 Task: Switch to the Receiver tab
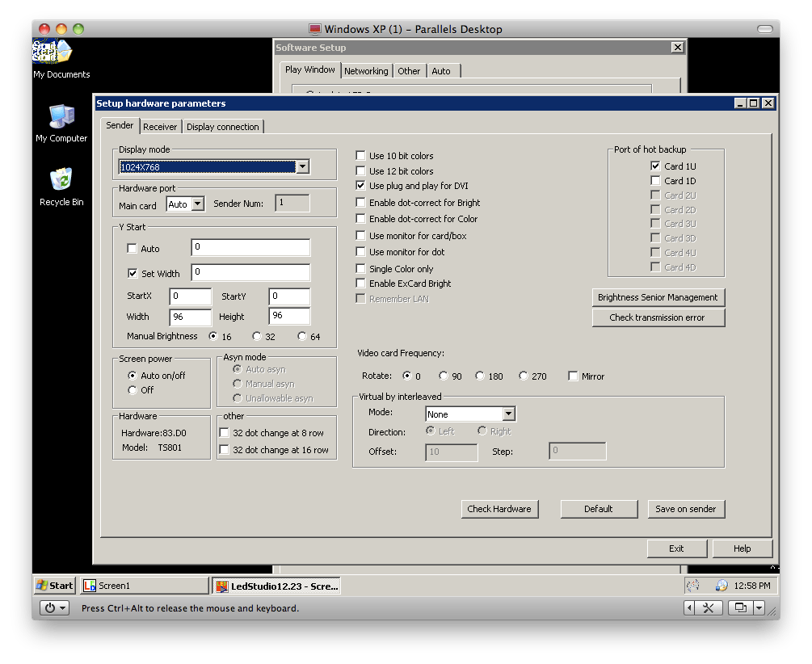160,127
